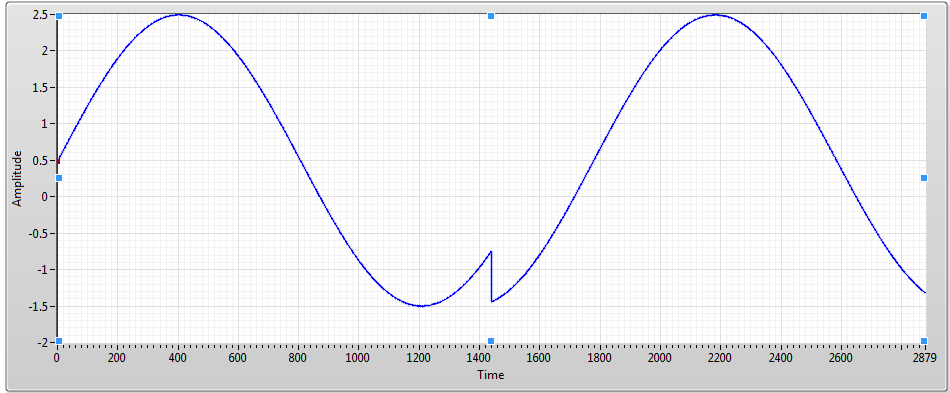Click the 1000 time scale marker
This screenshot has height=393, width=950.
357,357
